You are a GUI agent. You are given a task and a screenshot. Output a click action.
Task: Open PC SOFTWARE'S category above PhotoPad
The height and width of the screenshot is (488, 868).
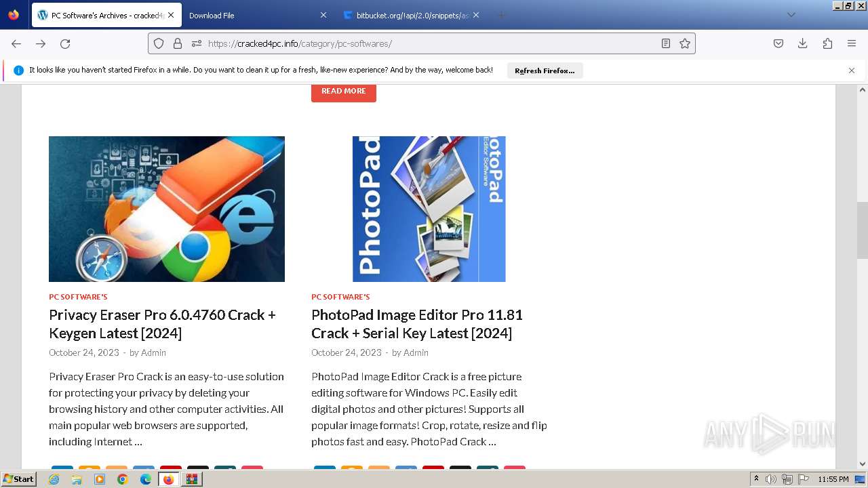tap(340, 297)
